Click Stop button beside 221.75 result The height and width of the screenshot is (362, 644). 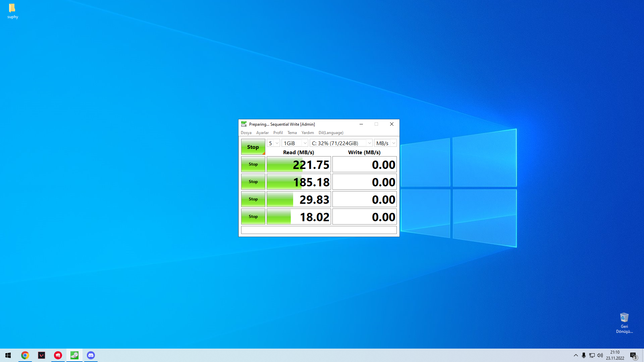click(253, 164)
